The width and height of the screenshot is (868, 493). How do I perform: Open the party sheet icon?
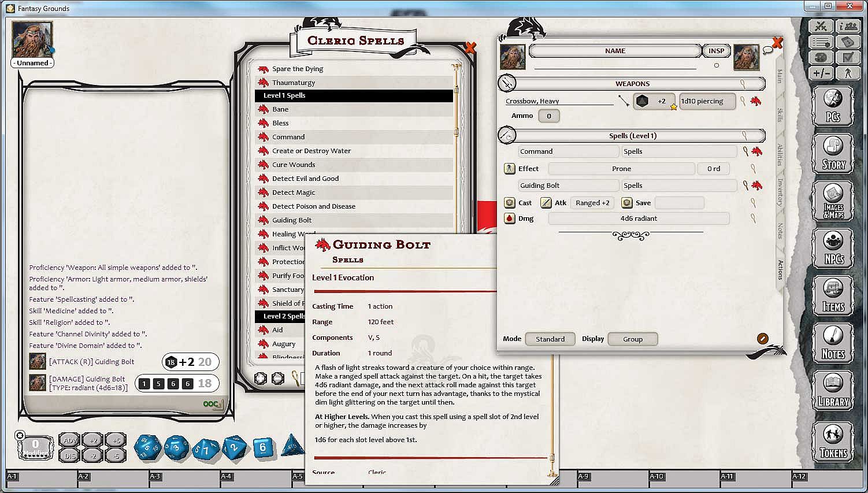[x=848, y=26]
